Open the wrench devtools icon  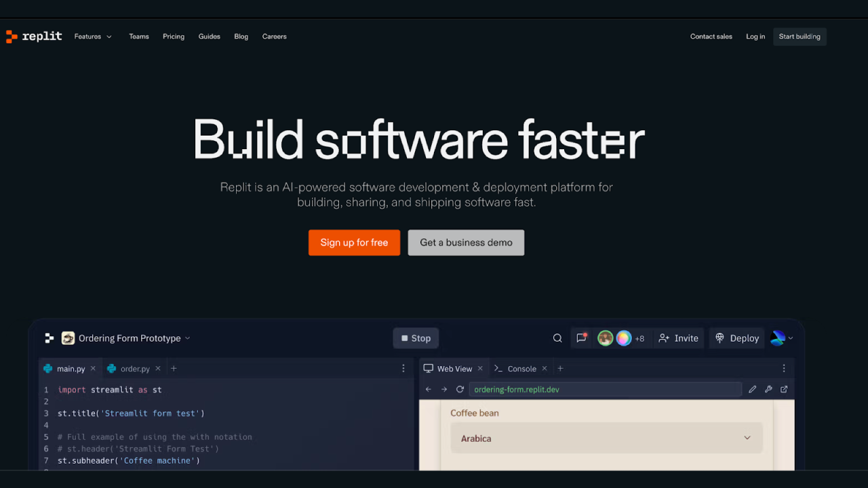768,390
